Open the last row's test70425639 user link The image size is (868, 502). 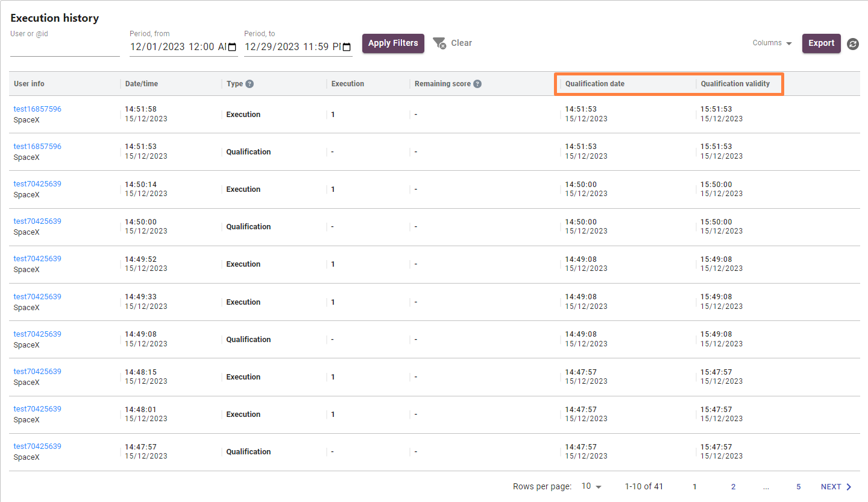point(37,446)
